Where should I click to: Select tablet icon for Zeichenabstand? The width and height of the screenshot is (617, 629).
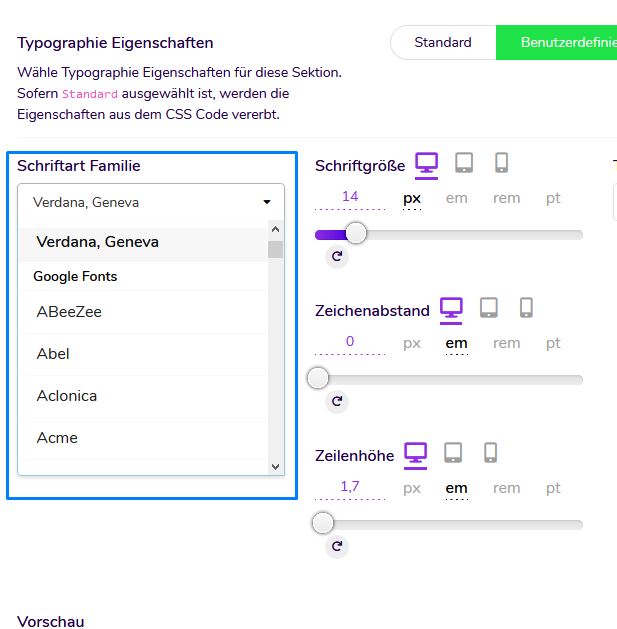[x=489, y=308]
